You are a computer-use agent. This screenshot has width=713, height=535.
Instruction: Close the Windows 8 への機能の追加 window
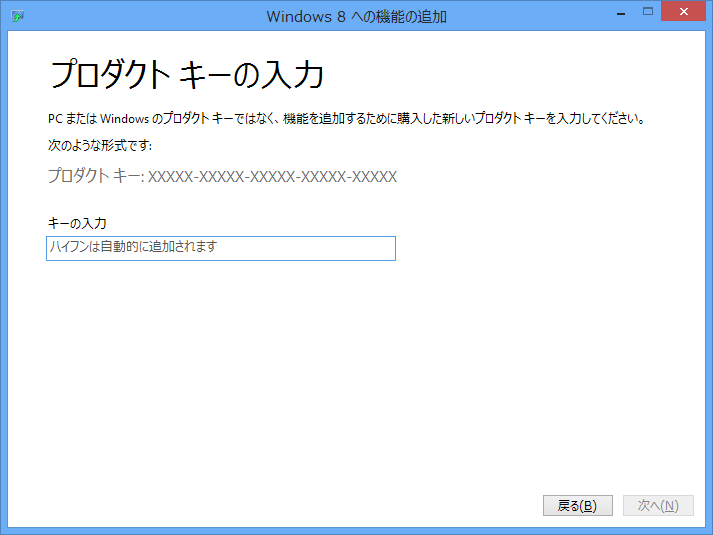683,12
